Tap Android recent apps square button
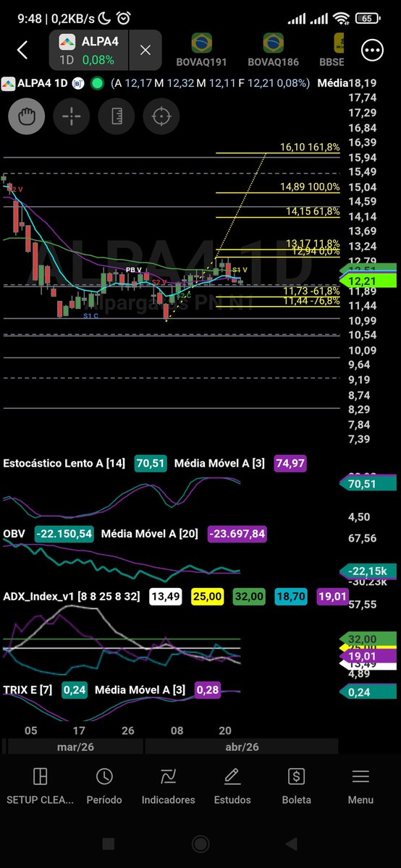 [x=109, y=843]
